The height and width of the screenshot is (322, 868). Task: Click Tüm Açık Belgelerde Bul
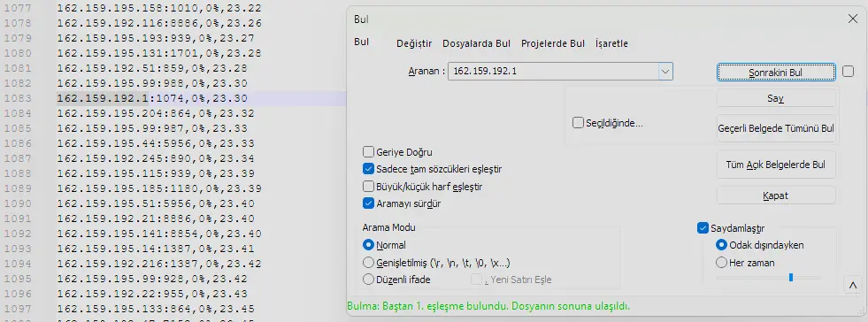point(776,165)
